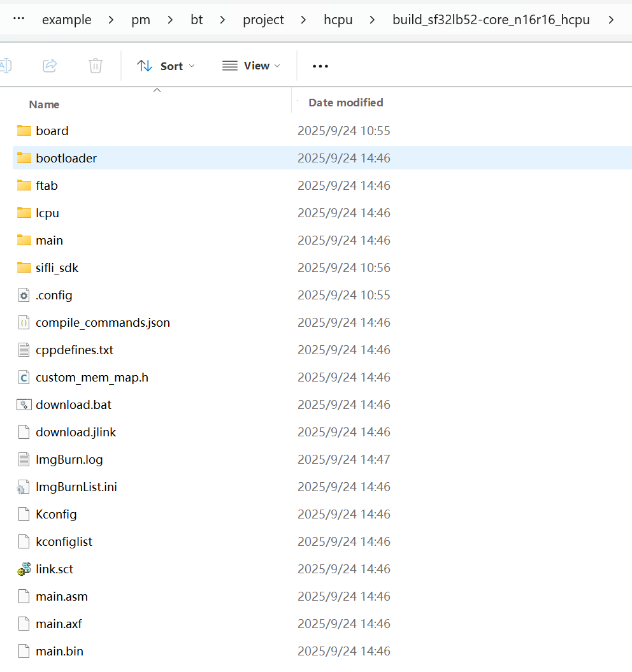Expand chevron after bt in breadcrumb
Image resolution: width=632 pixels, height=672 pixels.
pyautogui.click(x=222, y=20)
